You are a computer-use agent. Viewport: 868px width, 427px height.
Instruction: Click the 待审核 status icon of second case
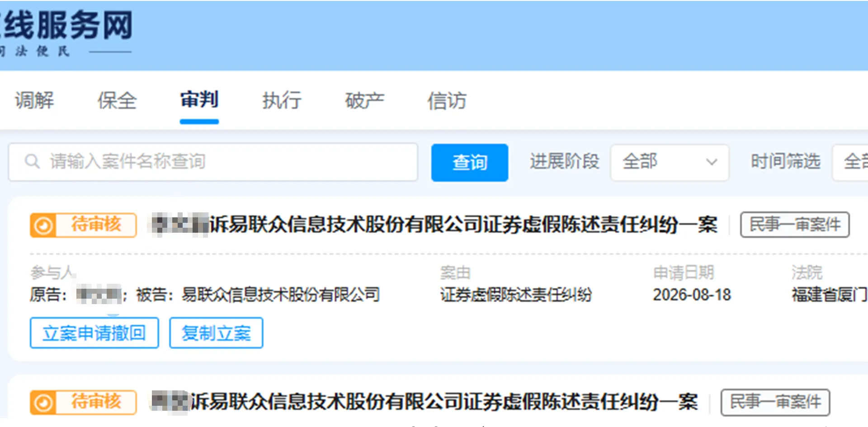click(x=43, y=402)
